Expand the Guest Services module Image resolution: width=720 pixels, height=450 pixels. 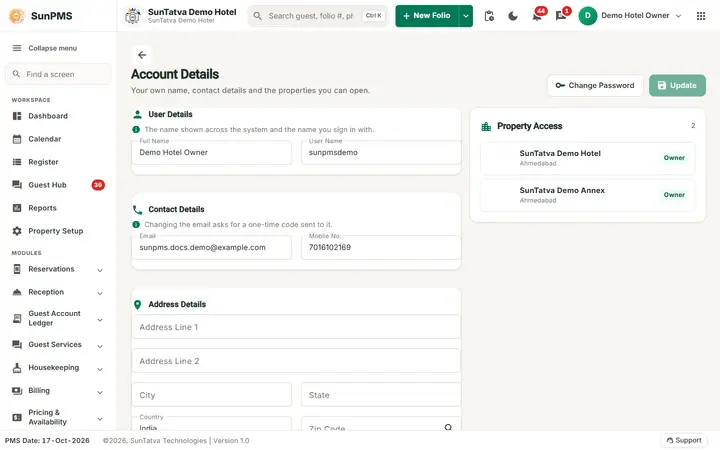(x=100, y=346)
